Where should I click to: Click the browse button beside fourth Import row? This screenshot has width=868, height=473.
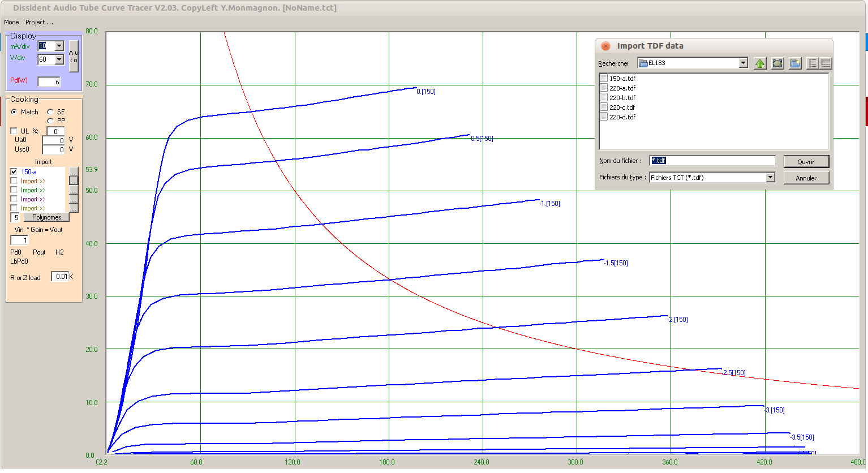(74, 199)
